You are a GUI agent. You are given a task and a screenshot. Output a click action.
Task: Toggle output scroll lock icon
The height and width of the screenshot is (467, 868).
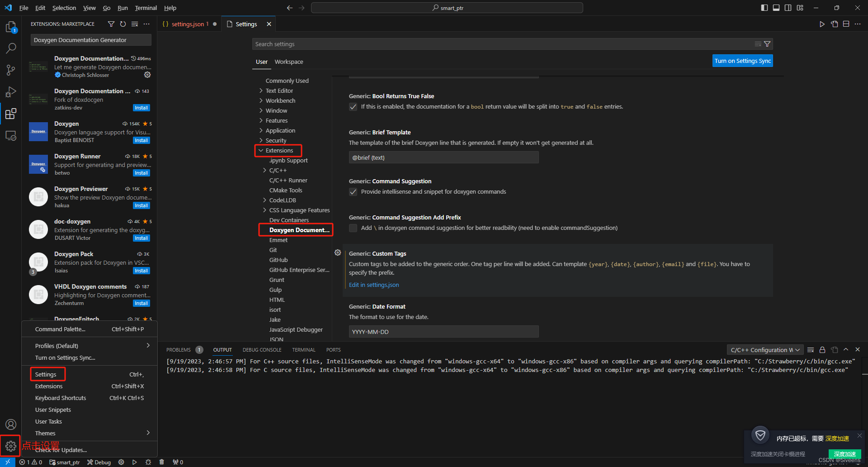(822, 350)
